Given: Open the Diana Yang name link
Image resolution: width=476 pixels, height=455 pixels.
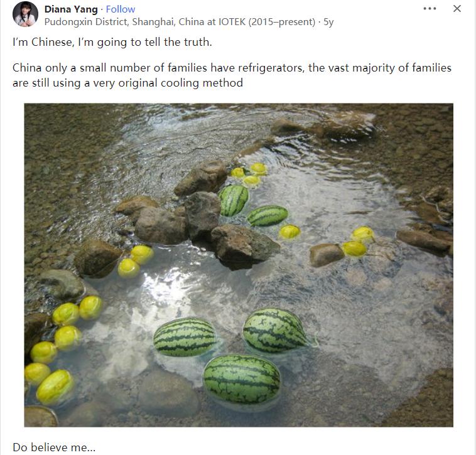Looking at the screenshot, I should pos(71,9).
